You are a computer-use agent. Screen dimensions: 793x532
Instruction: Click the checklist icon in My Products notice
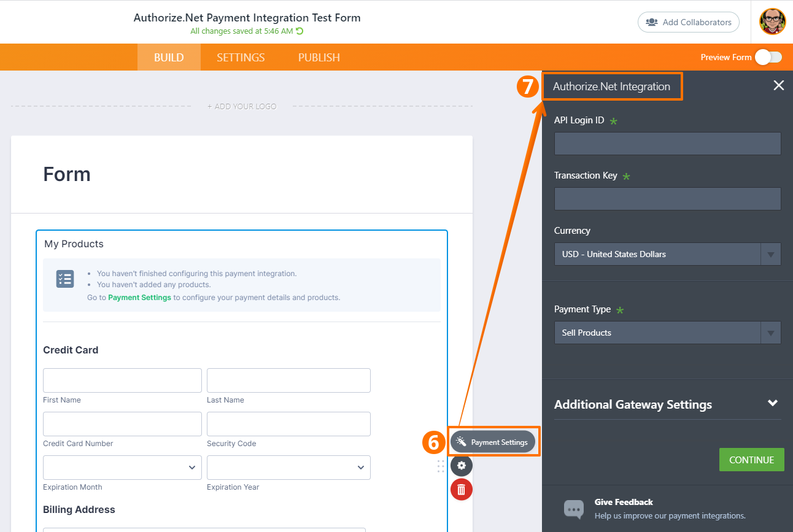pos(65,279)
